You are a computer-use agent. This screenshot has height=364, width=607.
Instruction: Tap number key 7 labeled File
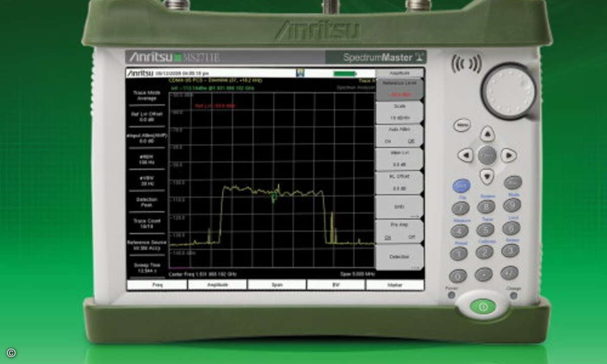pos(460,208)
